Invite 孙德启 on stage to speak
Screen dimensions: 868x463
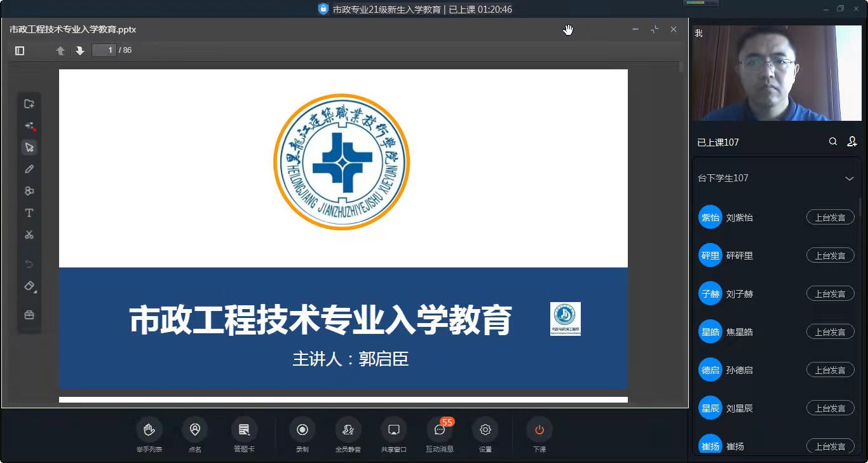(831, 370)
